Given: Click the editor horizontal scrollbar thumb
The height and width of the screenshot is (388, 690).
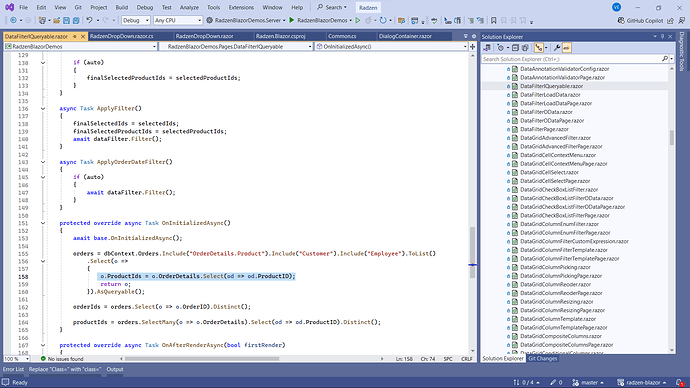Looking at the screenshot, I should pos(202,359).
